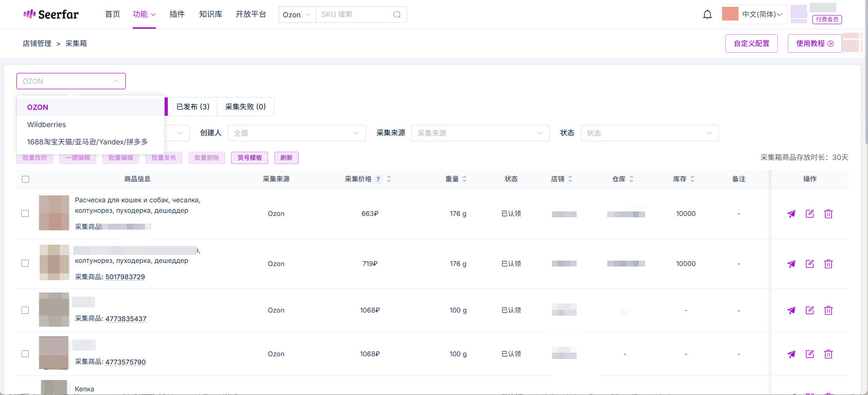
Task: Sort by 重量 column arrows
Action: [x=465, y=179]
